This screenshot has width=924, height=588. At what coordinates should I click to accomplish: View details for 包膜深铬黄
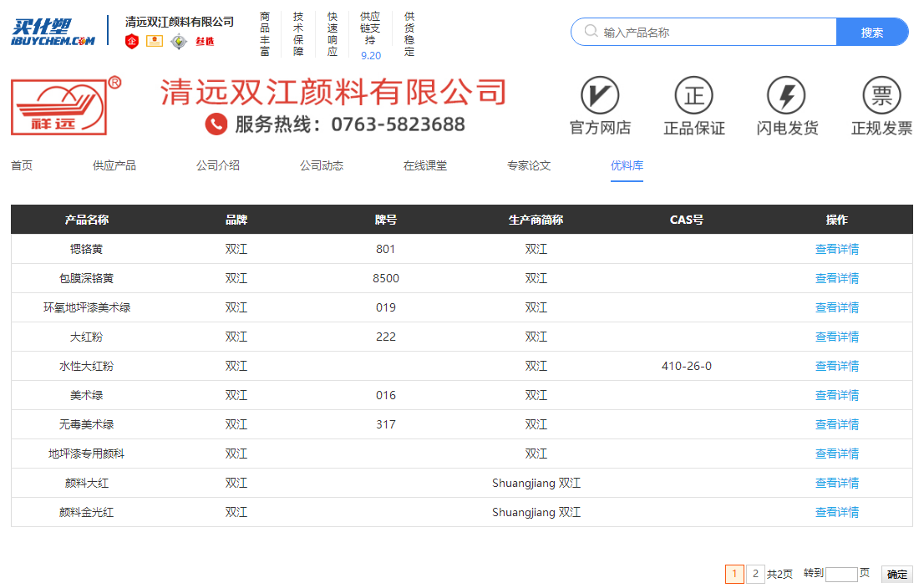[837, 278]
